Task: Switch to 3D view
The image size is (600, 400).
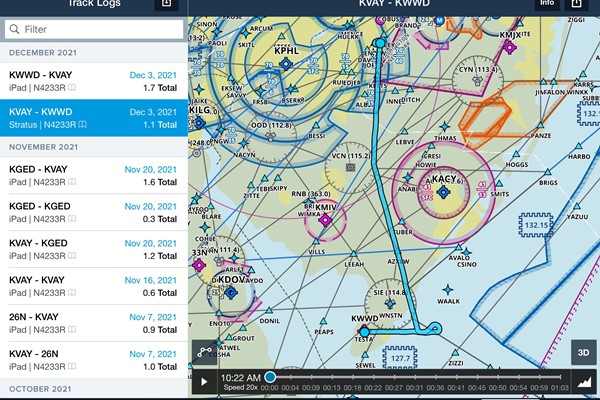Action: point(582,352)
